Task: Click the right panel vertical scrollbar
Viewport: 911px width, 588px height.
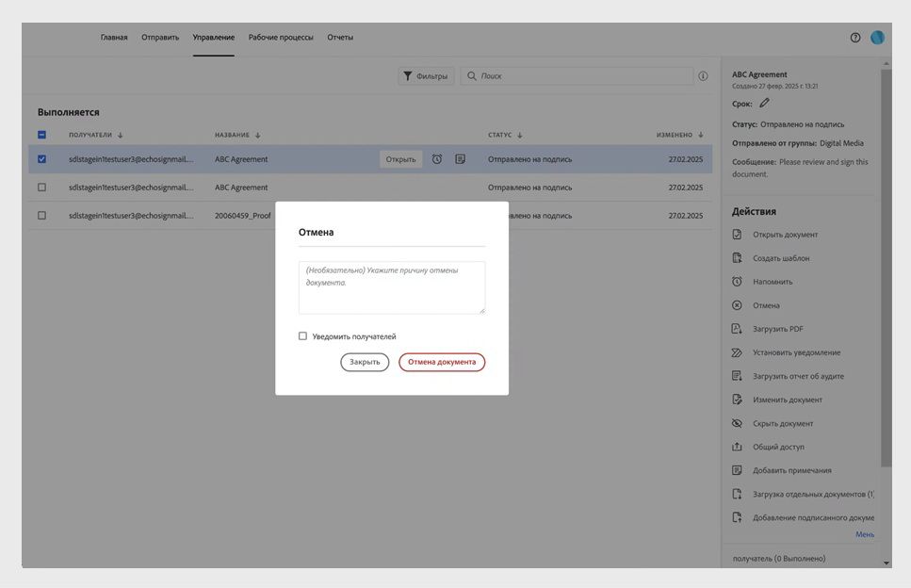Action: click(886, 268)
